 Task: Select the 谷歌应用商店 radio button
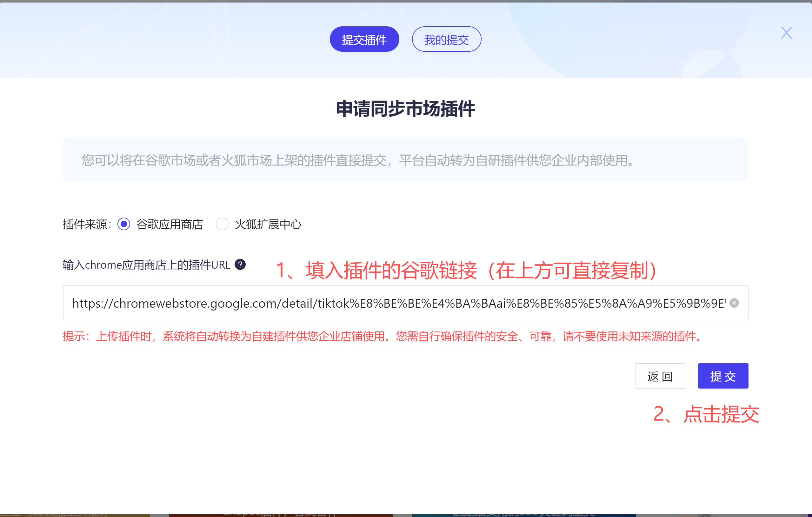pos(124,224)
